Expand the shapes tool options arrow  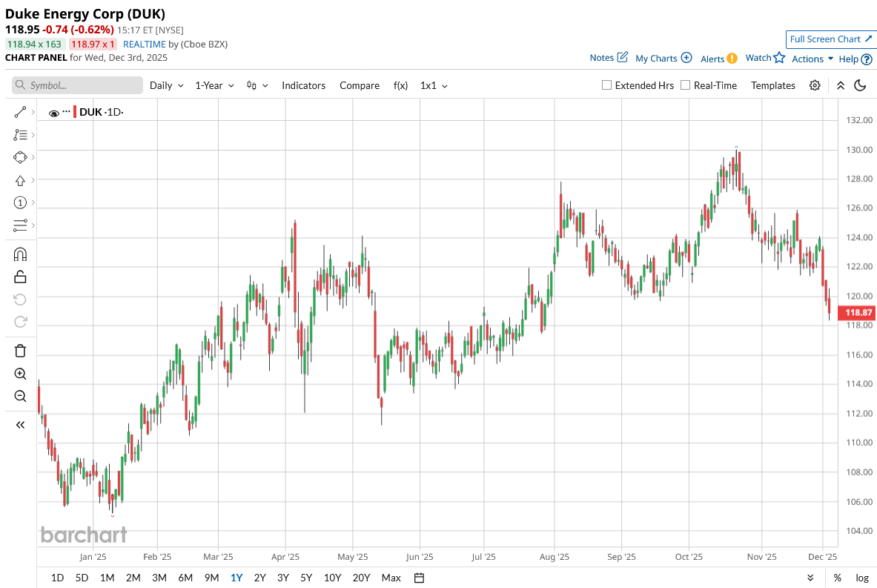(x=33, y=158)
